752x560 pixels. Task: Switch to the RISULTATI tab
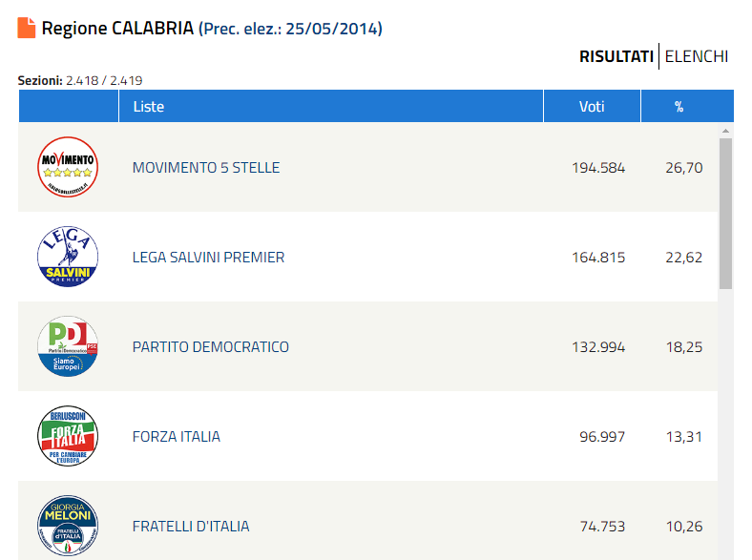pyautogui.click(x=616, y=56)
